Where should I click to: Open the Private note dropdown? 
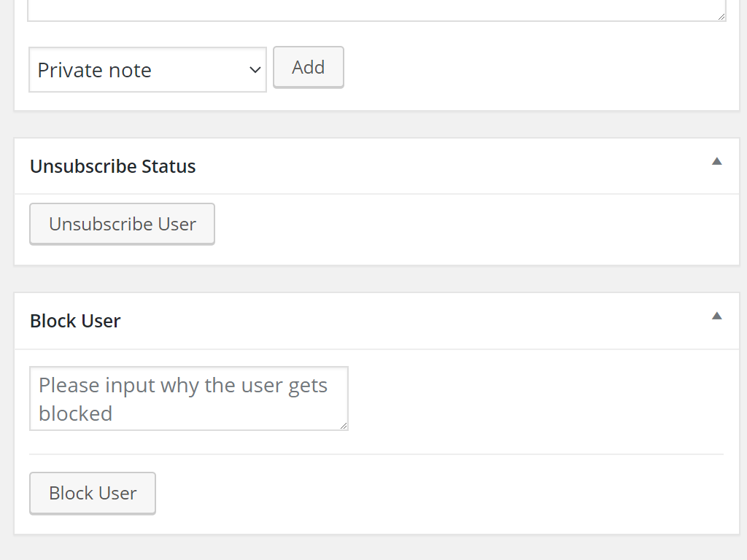[147, 70]
